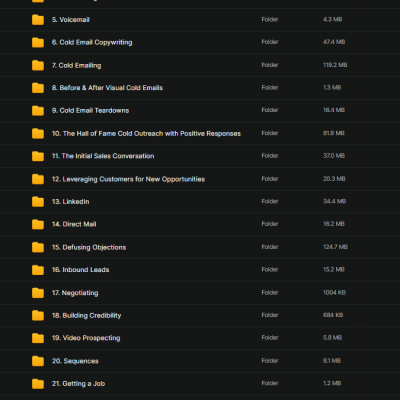Open '10. The Hall of Fame Cold Outreach' name

(x=146, y=133)
